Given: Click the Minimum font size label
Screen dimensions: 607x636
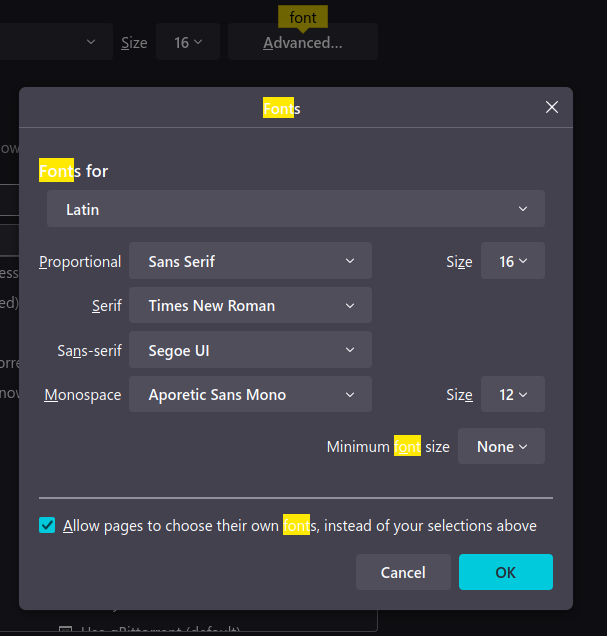Looking at the screenshot, I should click(x=388, y=447).
